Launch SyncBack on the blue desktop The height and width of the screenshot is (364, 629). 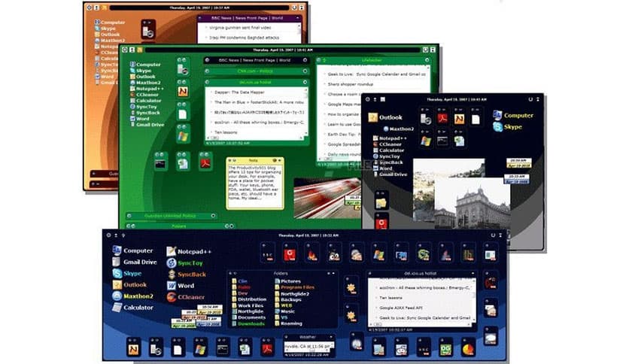186,275
